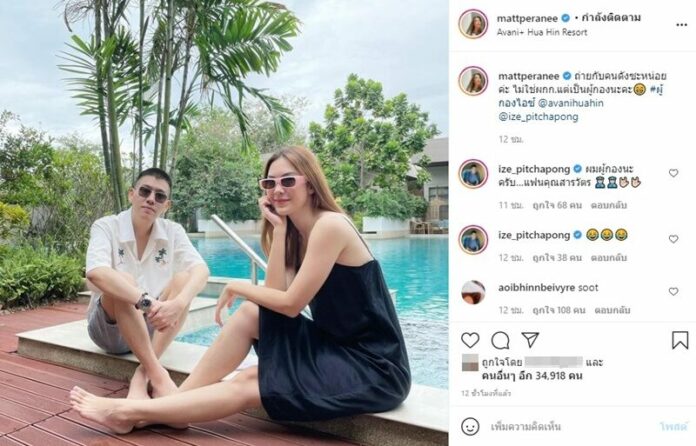Viewport: 696px width, 446px height.
Task: Open the three-dot post options menu
Action: point(681,25)
